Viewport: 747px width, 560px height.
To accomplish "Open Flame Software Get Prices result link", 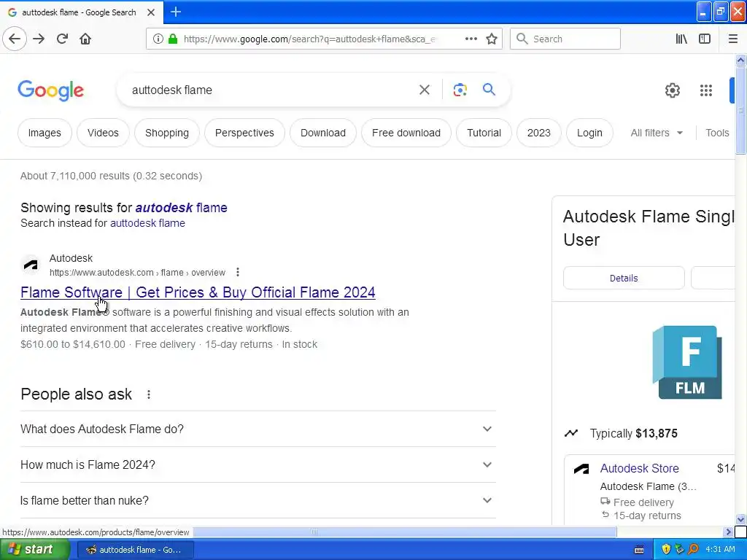I will pos(198,292).
